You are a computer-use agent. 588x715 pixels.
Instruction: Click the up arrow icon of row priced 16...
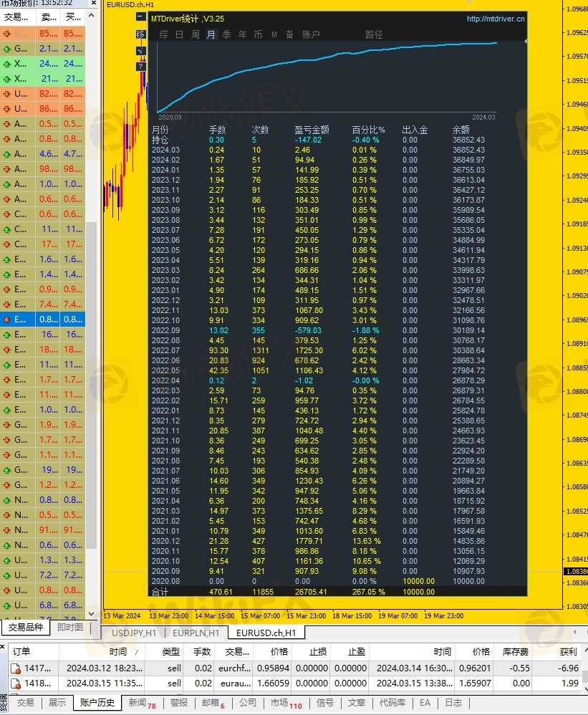pyautogui.click(x=7, y=335)
